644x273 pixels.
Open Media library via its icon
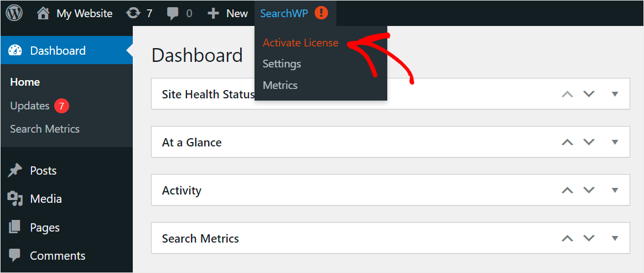[x=15, y=199]
